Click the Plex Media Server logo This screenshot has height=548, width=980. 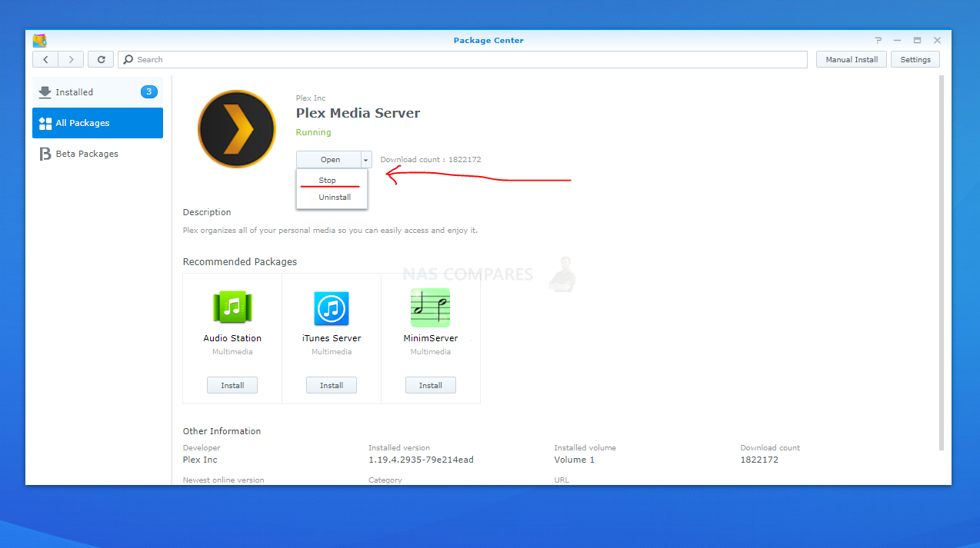(x=236, y=129)
